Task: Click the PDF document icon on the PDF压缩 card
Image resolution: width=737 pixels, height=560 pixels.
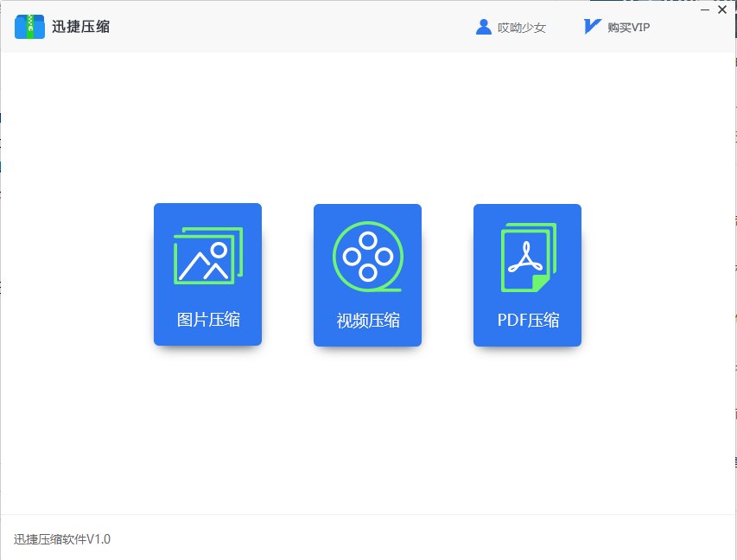Action: point(527,258)
